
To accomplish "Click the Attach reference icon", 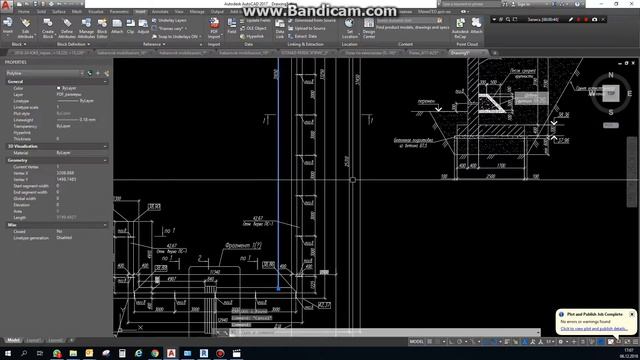I will pos(117,26).
